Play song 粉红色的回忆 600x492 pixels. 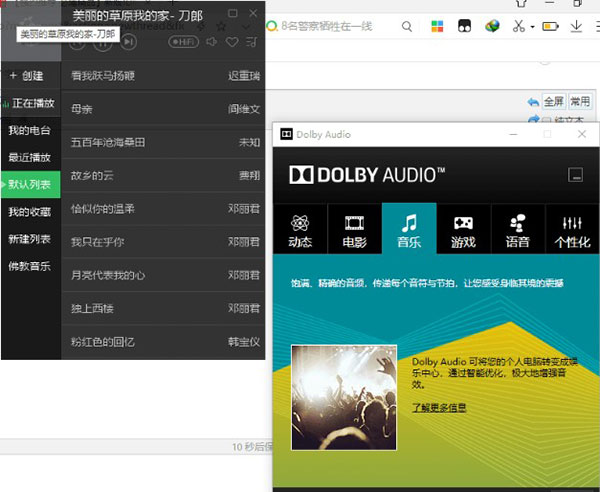coord(163,342)
